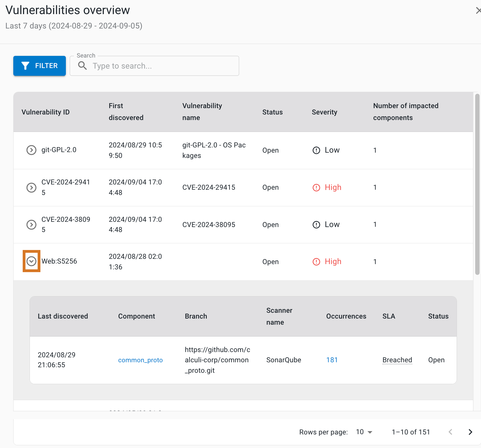Click the Vulnerability ID column header

point(45,112)
